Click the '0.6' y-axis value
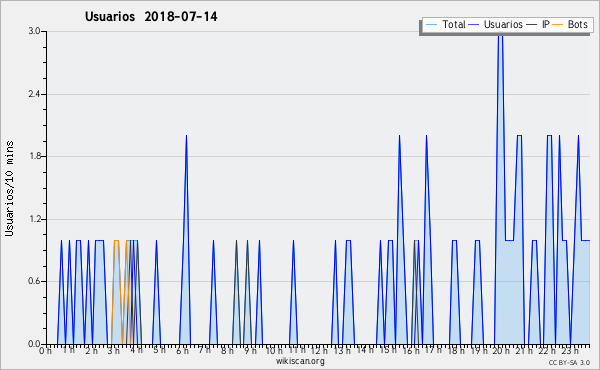Image resolution: width=600 pixels, height=370 pixels. coord(34,281)
